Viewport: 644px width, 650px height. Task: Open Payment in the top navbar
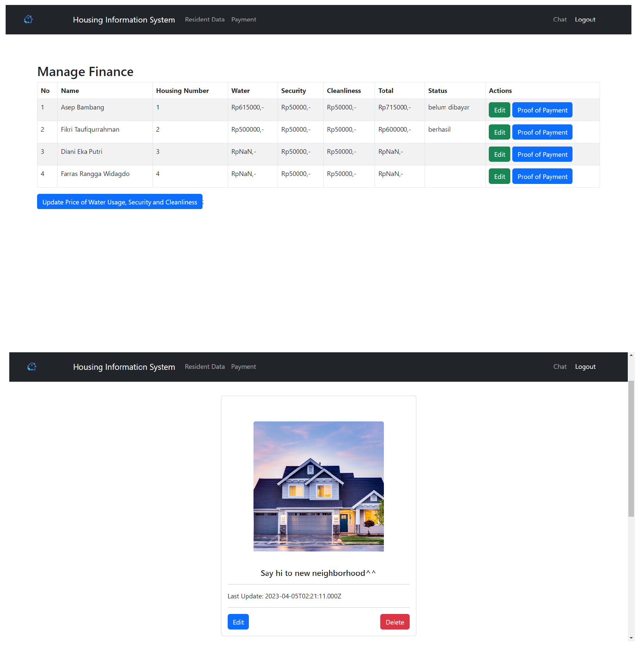(243, 20)
